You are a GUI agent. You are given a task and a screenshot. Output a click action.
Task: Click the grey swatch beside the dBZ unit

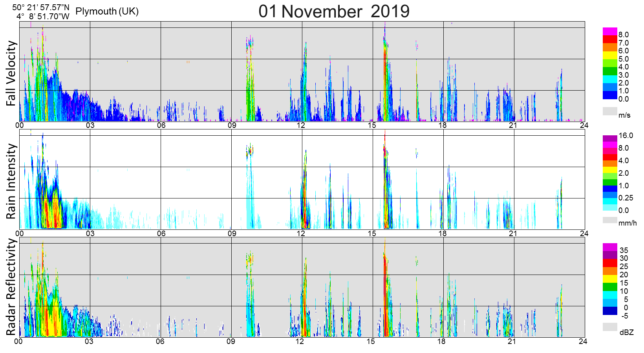610,327
